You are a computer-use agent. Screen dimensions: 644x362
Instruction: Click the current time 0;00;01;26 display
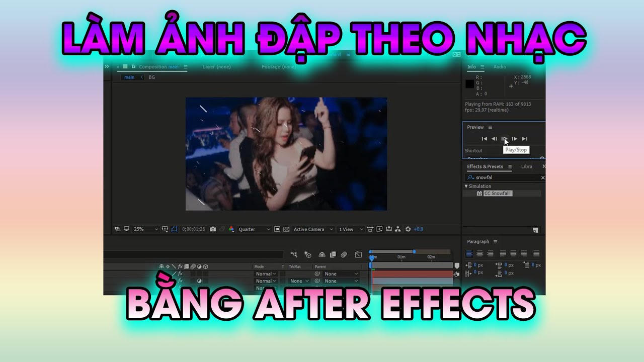pos(194,229)
